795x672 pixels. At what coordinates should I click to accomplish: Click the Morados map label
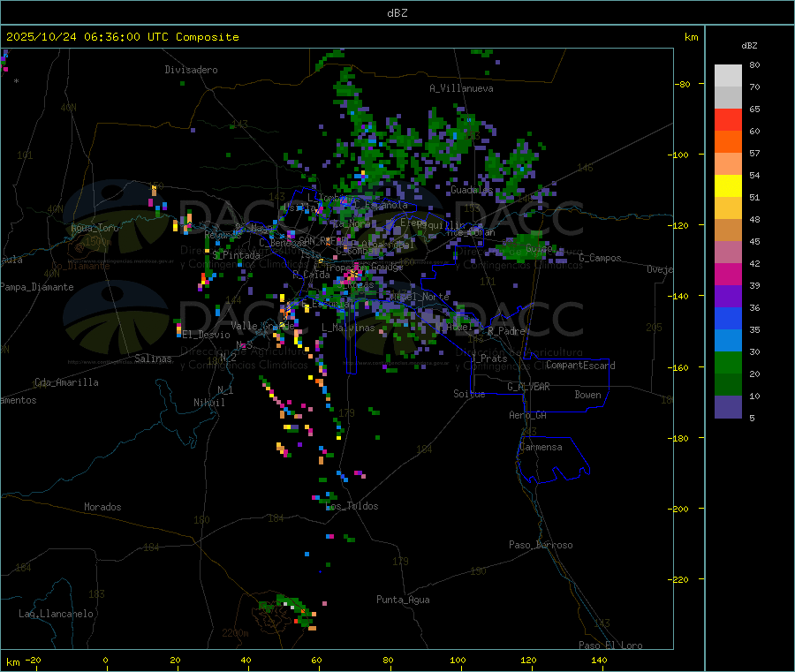click(102, 507)
